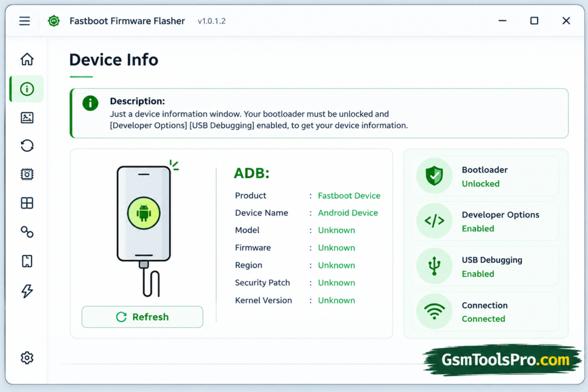Open the lightning bolt sidebar page
Screen dimensions: 588x392
coord(27,291)
